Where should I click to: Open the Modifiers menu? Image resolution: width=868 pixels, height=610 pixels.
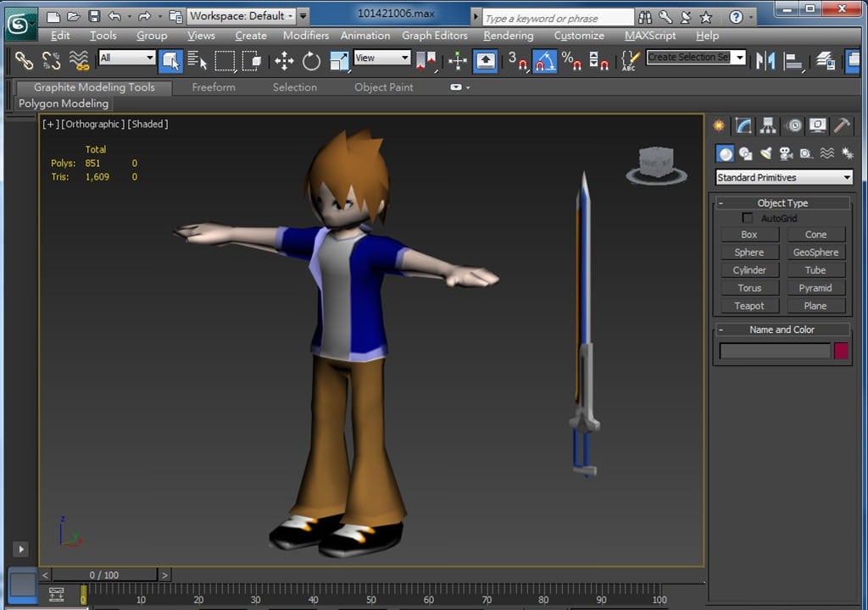tap(305, 36)
